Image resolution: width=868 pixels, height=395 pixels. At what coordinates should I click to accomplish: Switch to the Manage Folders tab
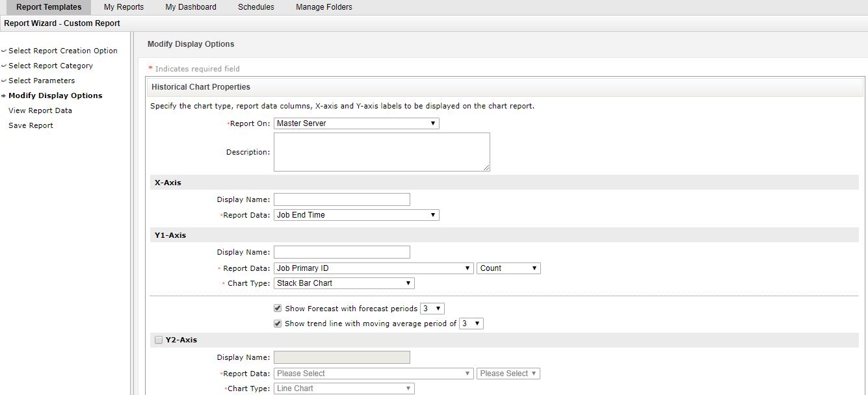(x=323, y=6)
